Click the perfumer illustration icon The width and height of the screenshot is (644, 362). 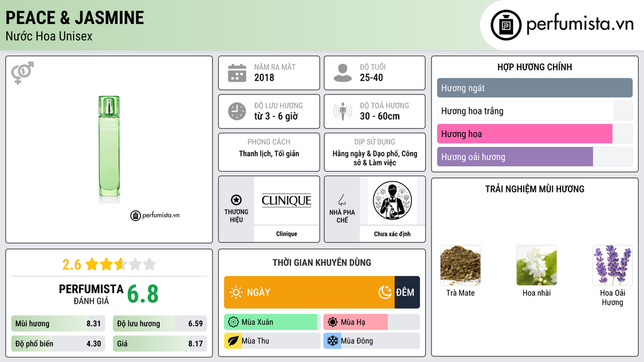[x=392, y=200]
